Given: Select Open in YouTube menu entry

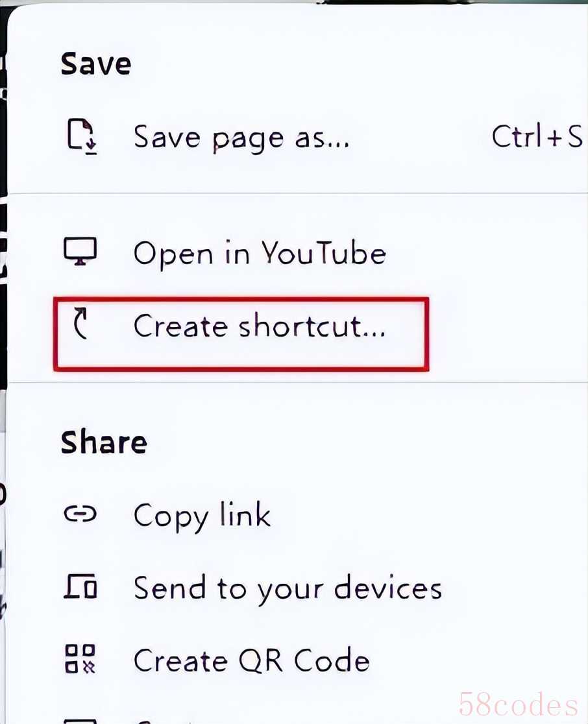Looking at the screenshot, I should coord(260,253).
